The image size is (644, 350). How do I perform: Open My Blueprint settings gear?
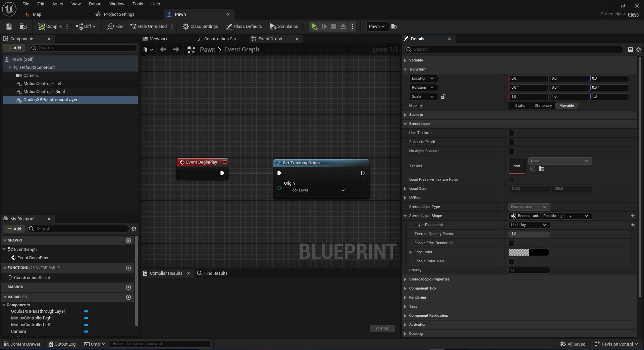click(134, 229)
